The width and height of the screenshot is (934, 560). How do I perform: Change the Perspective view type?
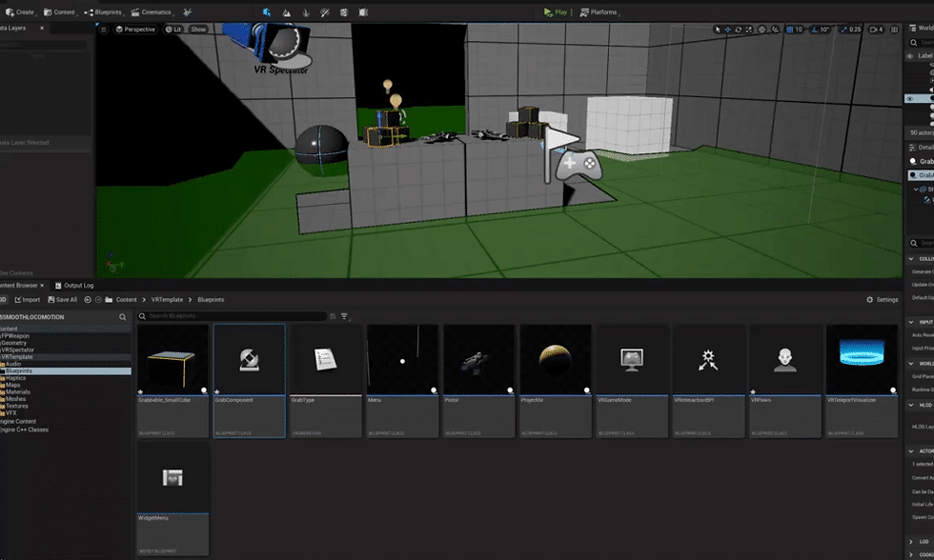tap(135, 30)
